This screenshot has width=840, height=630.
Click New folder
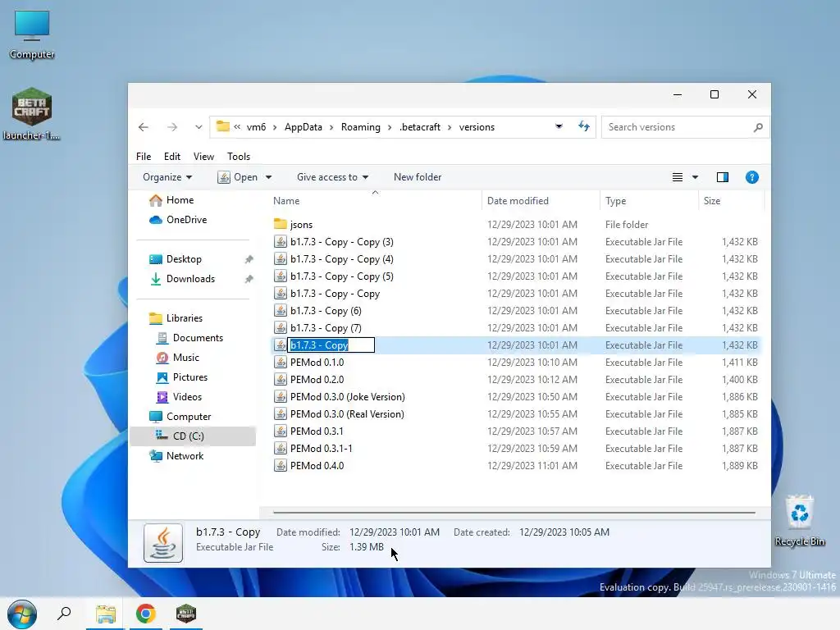tap(418, 177)
